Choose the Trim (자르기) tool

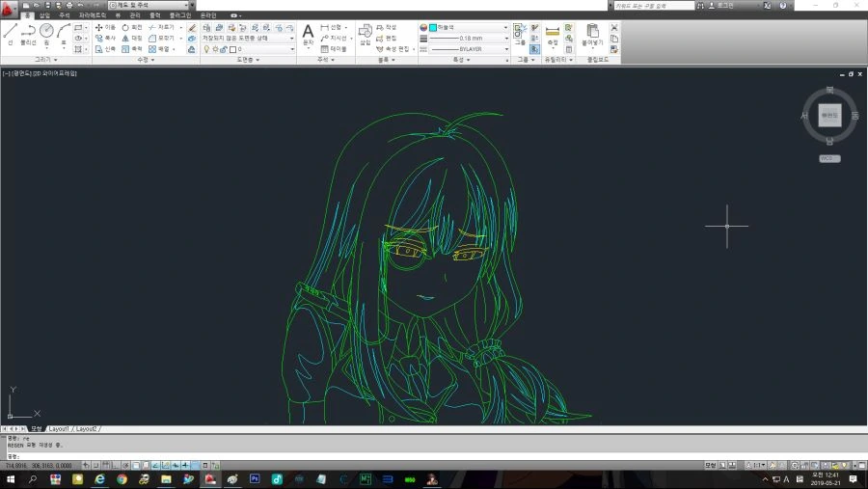tap(161, 27)
